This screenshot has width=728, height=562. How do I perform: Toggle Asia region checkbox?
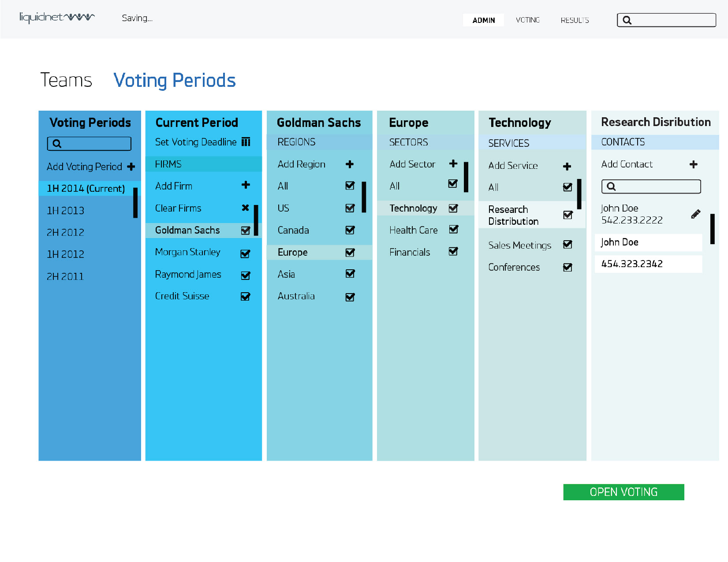tap(350, 274)
